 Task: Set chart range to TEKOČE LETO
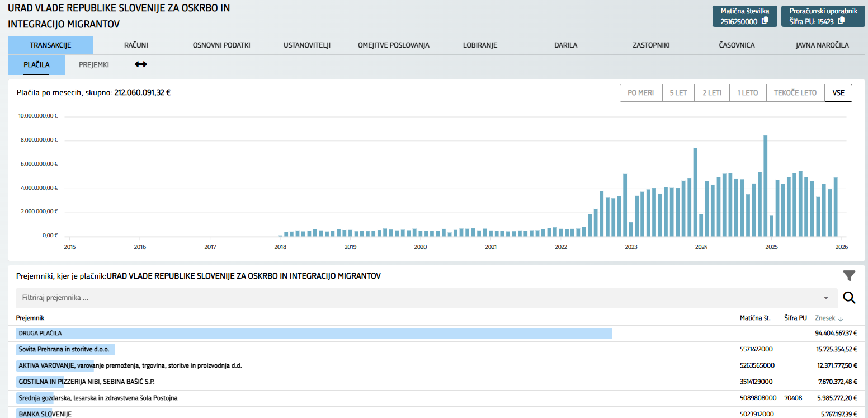(x=795, y=93)
